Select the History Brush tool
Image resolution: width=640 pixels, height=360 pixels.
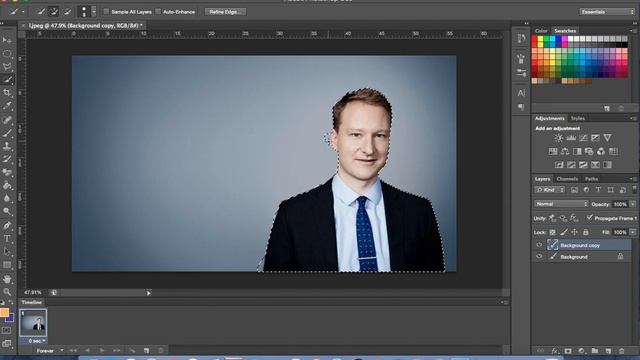[x=7, y=159]
